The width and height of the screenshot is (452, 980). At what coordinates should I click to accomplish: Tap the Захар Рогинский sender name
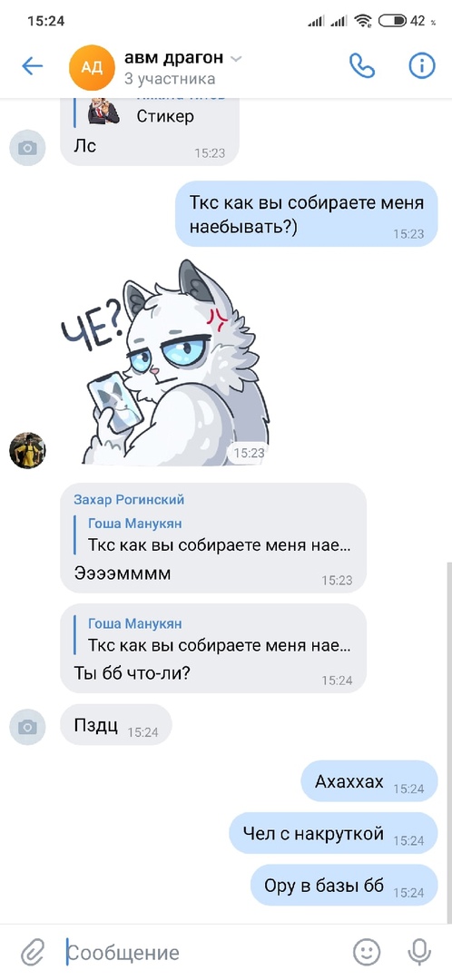[x=130, y=500]
